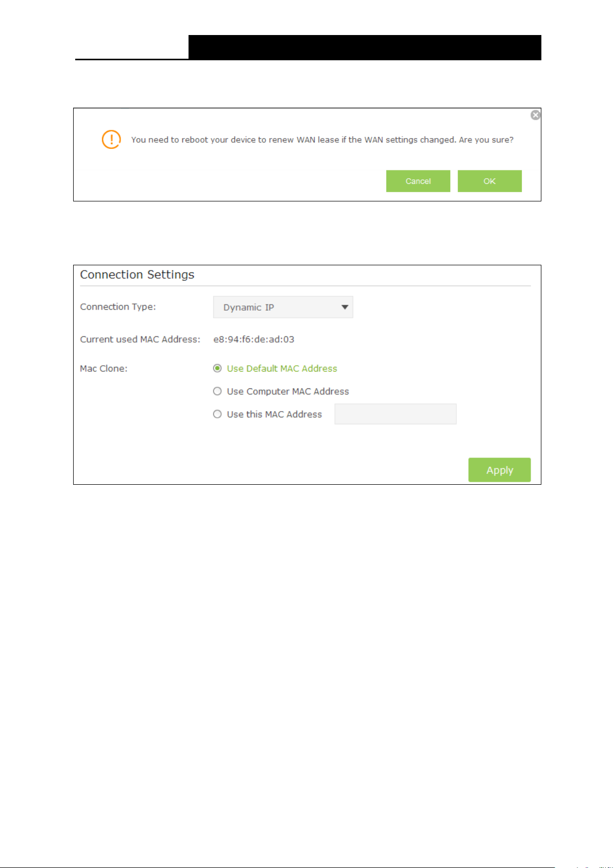Click the black header bar
Screen dimensions: 614x868
coord(365,47)
